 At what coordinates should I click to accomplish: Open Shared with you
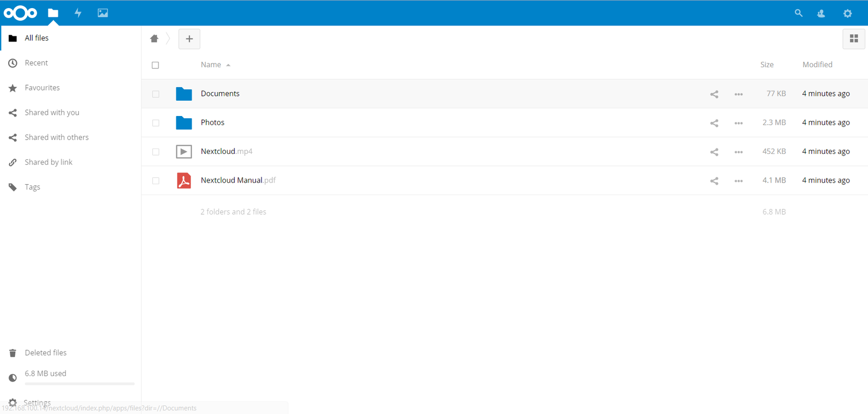point(71,113)
